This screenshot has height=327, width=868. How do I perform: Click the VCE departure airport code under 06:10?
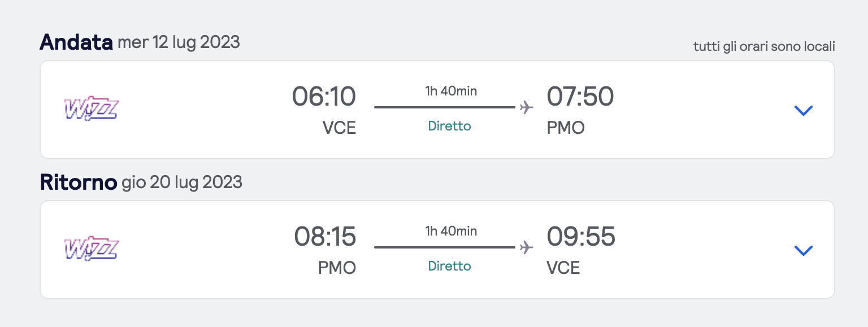tap(339, 128)
